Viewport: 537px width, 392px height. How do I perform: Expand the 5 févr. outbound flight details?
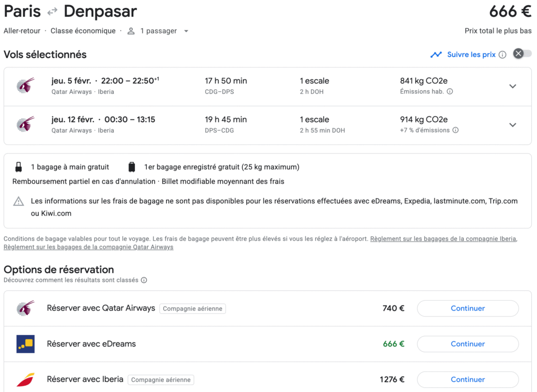(512, 86)
